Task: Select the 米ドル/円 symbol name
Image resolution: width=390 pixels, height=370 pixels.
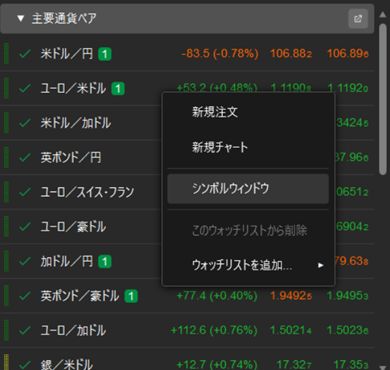Action: (67, 53)
